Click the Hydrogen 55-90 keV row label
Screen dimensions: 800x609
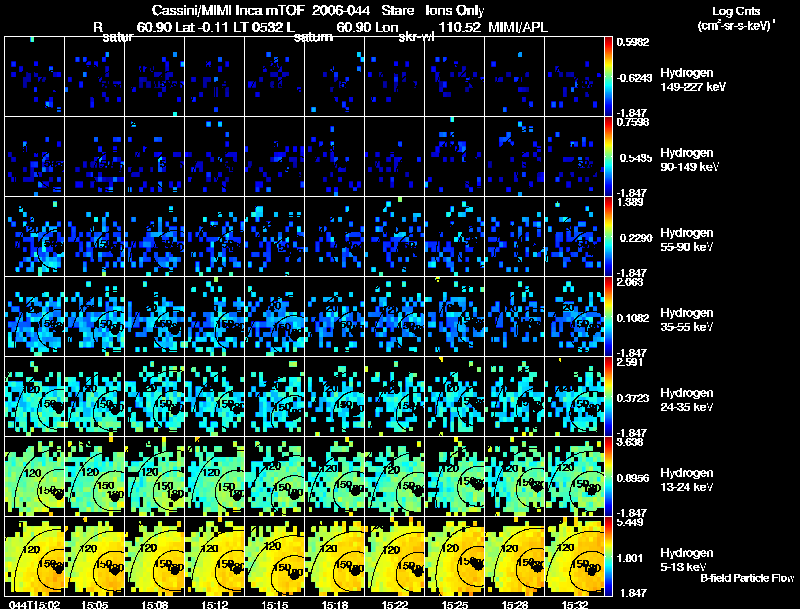coord(687,240)
